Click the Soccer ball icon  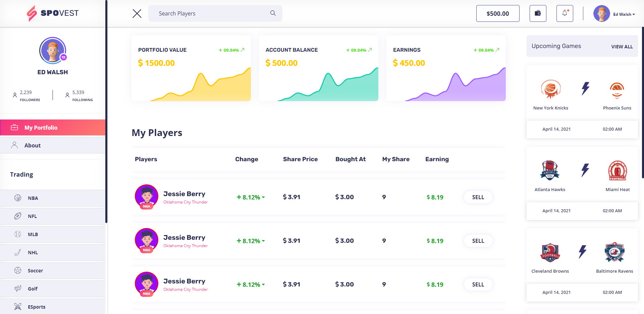coord(18,270)
